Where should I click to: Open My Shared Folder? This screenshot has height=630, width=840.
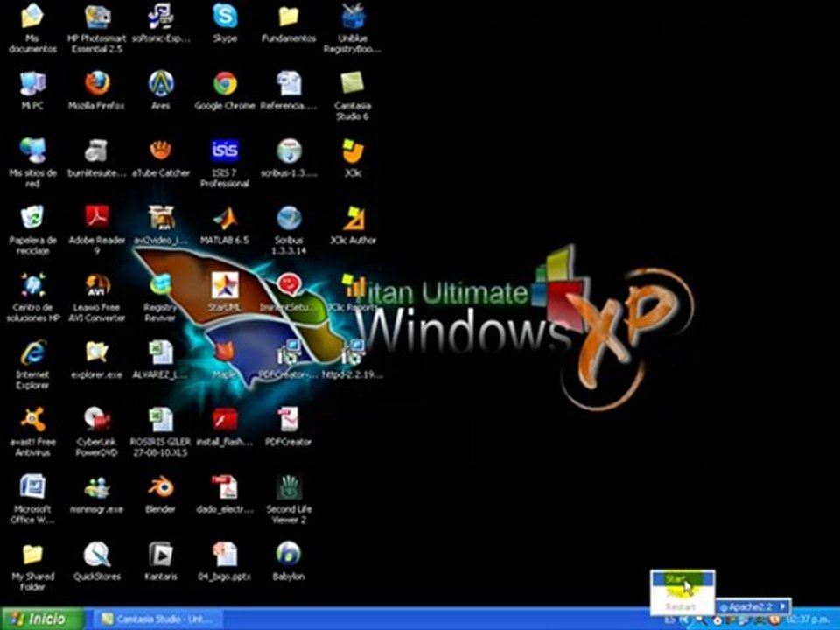point(32,567)
